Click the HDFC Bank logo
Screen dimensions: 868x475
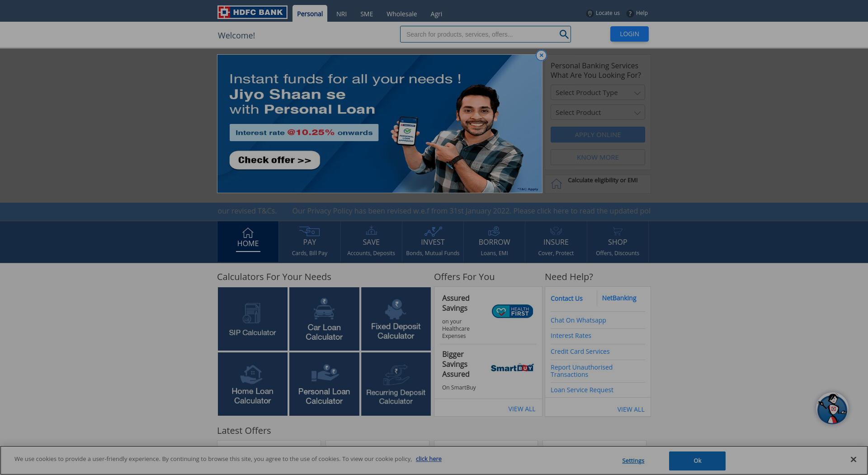[x=252, y=12]
